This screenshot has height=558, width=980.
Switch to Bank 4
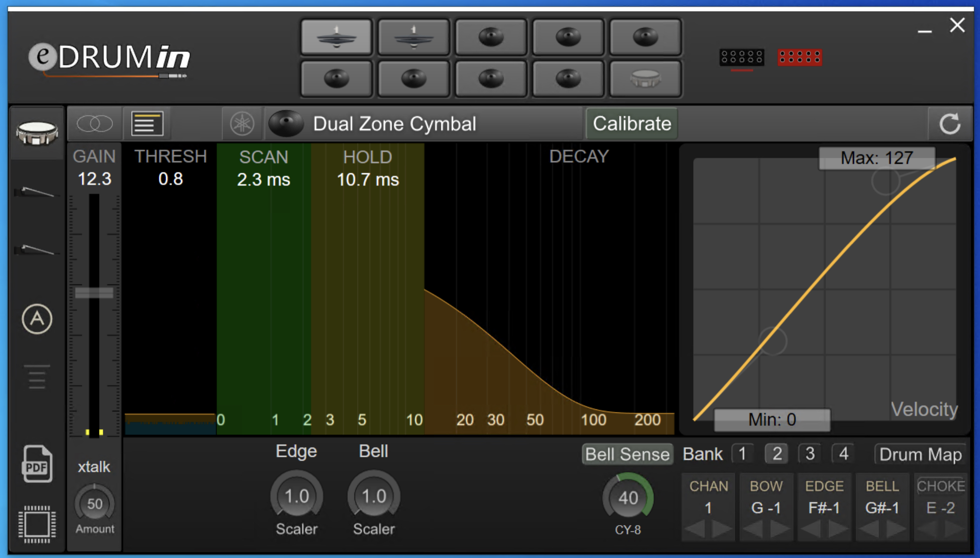coord(843,454)
